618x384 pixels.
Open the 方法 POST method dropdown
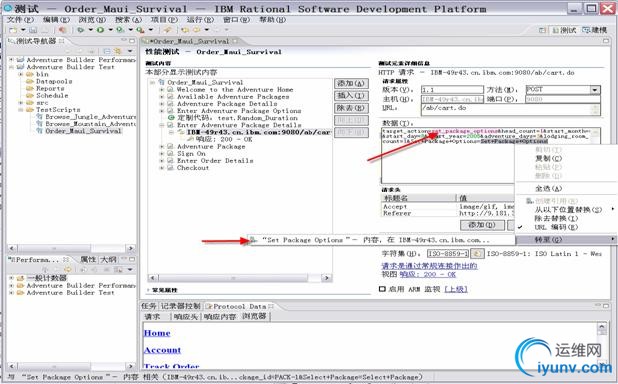point(595,90)
